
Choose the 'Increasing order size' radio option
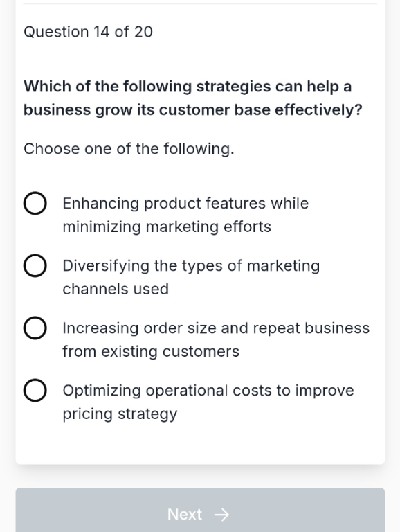click(x=35, y=328)
